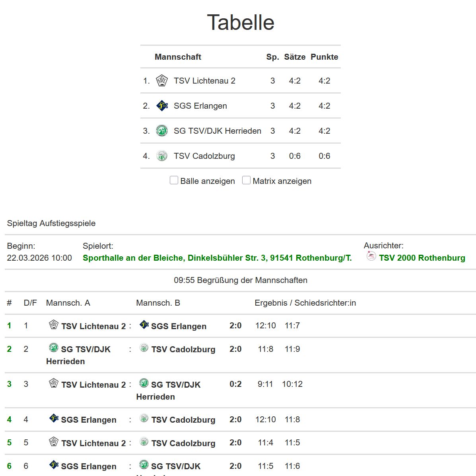Open match number 4 link
Viewport: 476px width, 476px height.
pyautogui.click(x=9, y=419)
